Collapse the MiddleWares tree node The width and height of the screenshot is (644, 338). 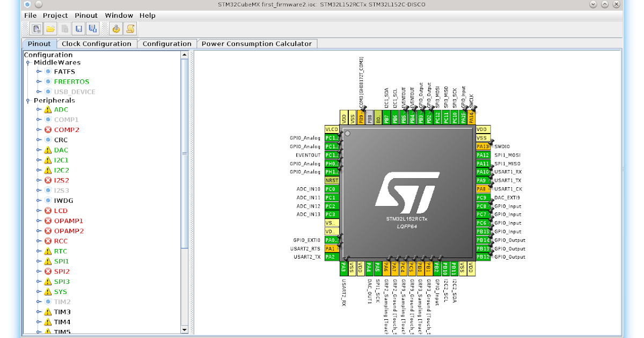[27, 63]
